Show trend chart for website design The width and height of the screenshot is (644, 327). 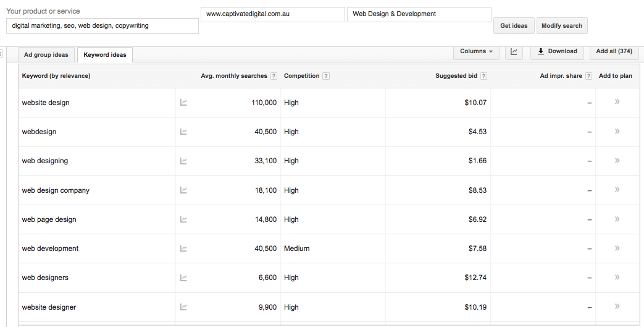coord(183,103)
